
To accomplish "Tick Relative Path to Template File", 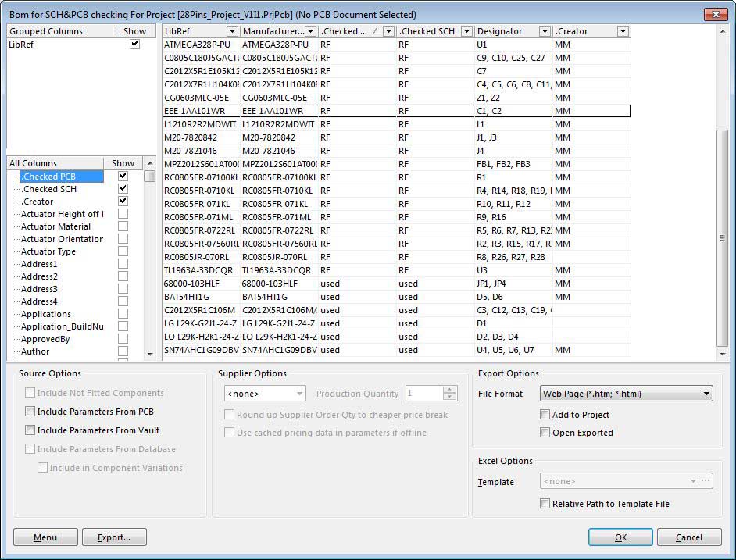I will (545, 504).
